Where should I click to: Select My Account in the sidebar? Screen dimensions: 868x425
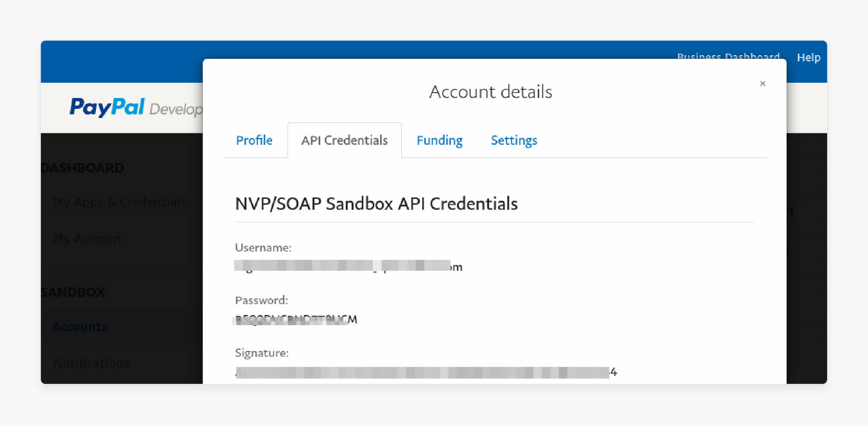click(88, 239)
